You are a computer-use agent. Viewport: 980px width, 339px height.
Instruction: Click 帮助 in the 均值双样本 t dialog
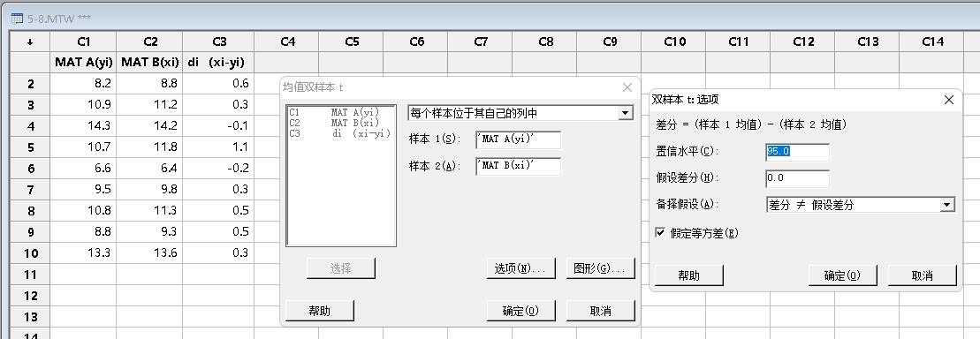pyautogui.click(x=319, y=310)
